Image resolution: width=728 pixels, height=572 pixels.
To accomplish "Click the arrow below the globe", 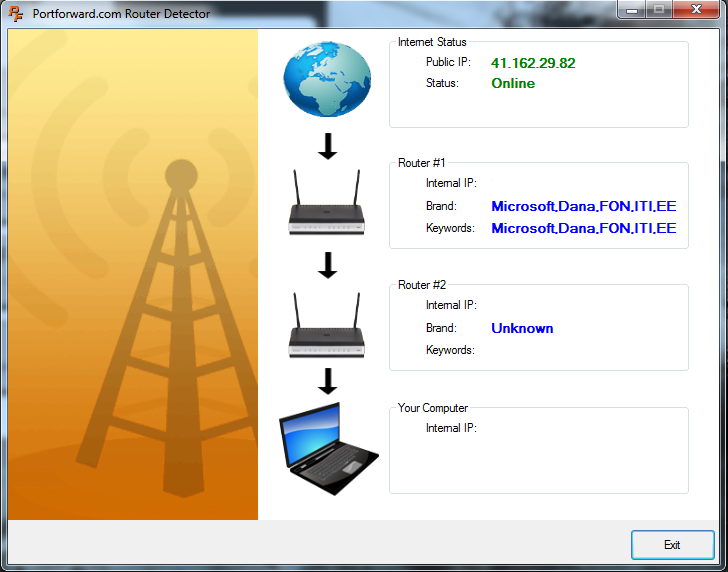I will pyautogui.click(x=327, y=146).
